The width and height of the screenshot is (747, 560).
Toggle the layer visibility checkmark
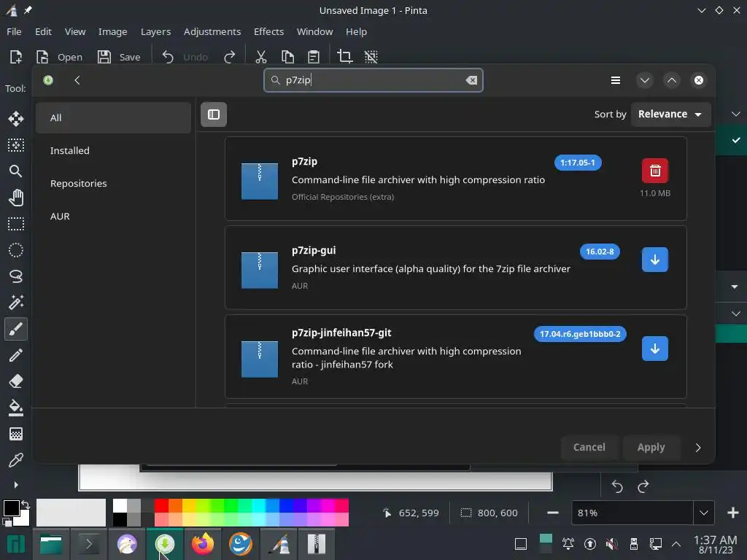coord(736,140)
